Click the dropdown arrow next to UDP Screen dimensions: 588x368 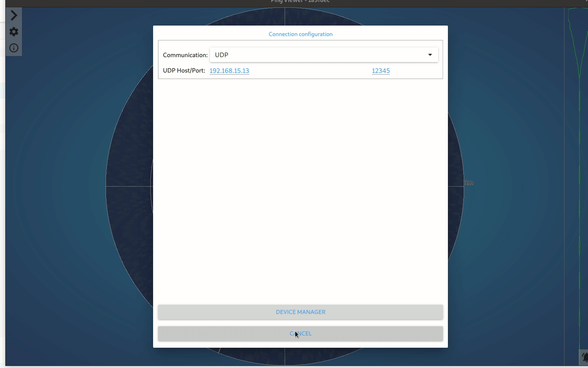click(430, 55)
